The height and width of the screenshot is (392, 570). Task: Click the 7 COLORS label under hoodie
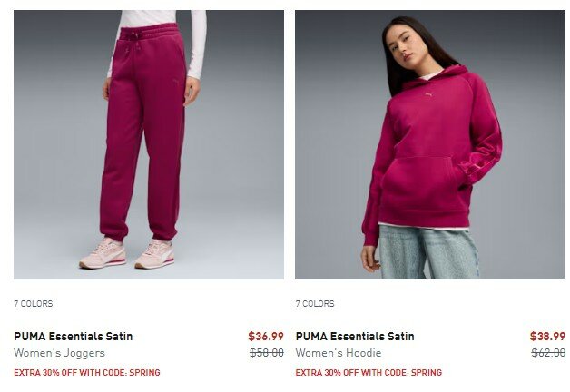pyautogui.click(x=315, y=304)
